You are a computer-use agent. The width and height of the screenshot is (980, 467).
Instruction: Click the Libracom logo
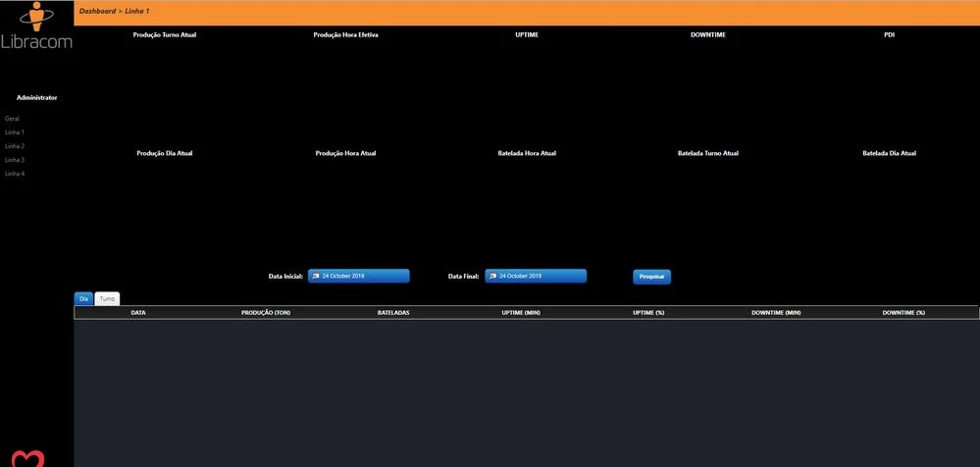[36, 26]
